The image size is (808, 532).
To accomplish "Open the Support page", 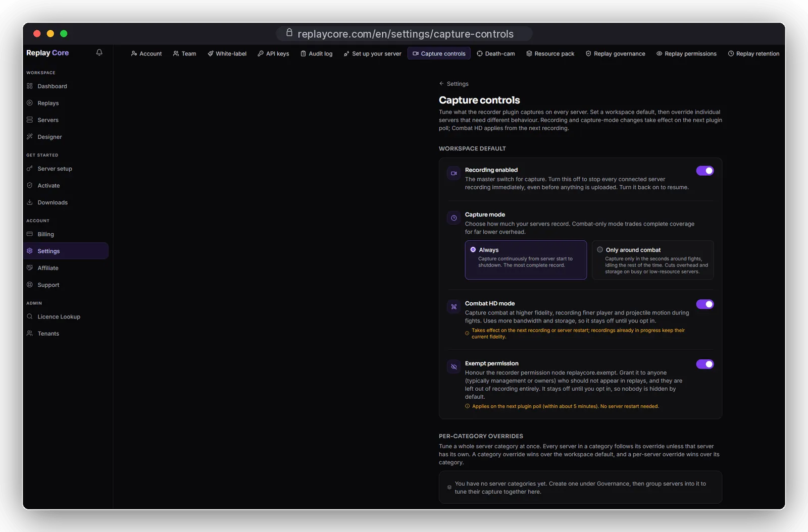I will pyautogui.click(x=66, y=285).
